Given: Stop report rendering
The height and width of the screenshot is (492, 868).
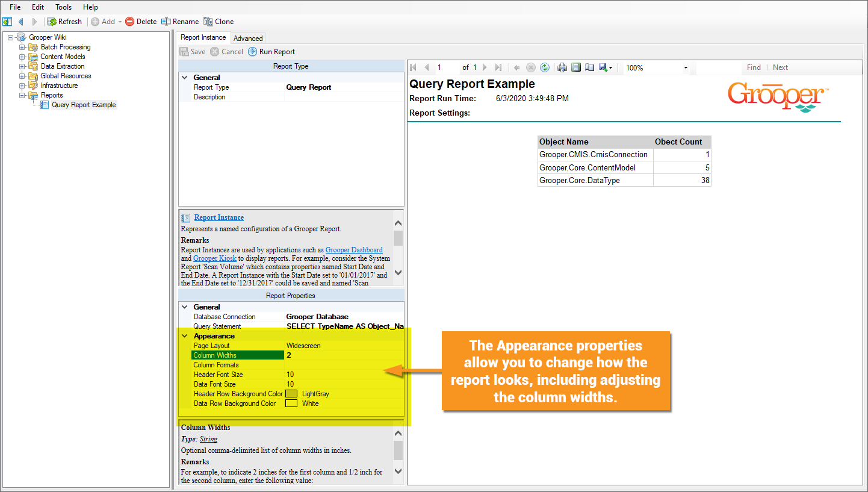Looking at the screenshot, I should point(531,67).
